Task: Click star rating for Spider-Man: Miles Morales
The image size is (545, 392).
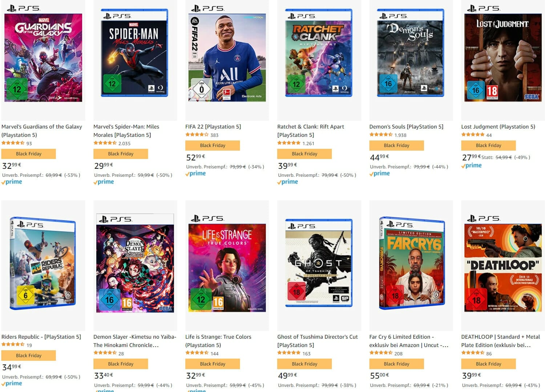Action: 105,143
